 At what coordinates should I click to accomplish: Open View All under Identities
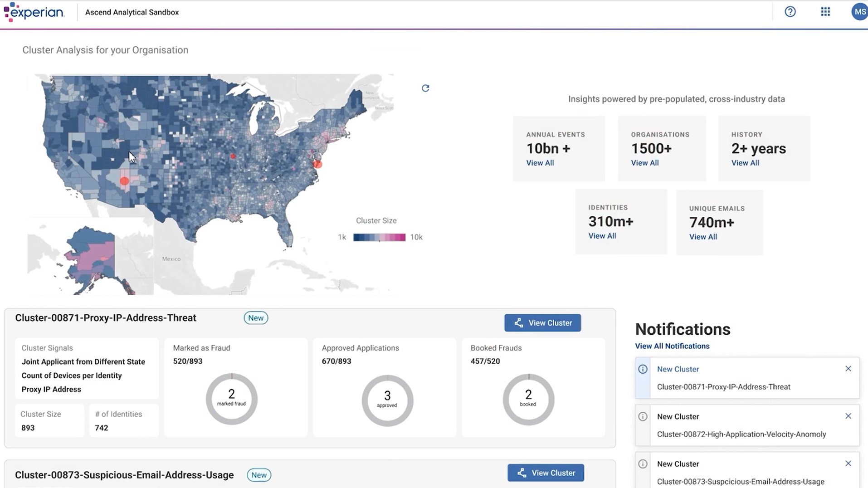(602, 236)
